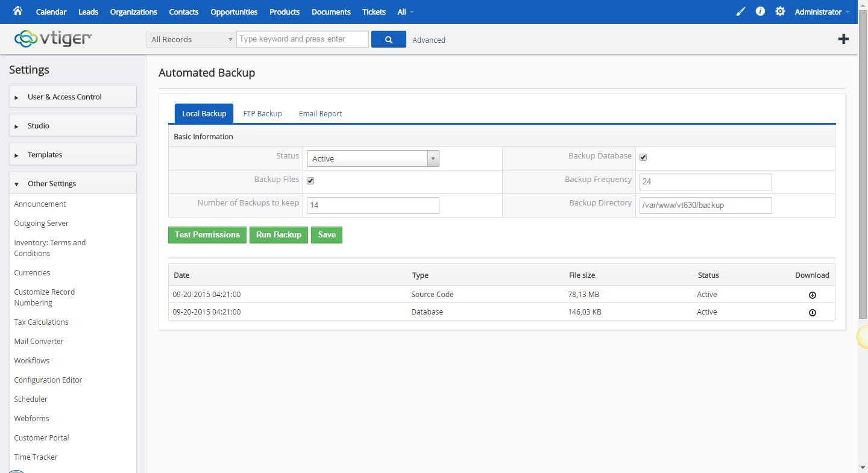Open Advanced search link
The height and width of the screenshot is (473, 868).
tap(429, 40)
